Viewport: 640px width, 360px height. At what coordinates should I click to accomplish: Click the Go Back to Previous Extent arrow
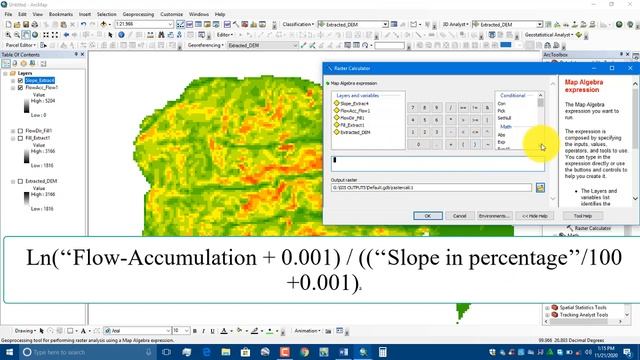click(66, 35)
